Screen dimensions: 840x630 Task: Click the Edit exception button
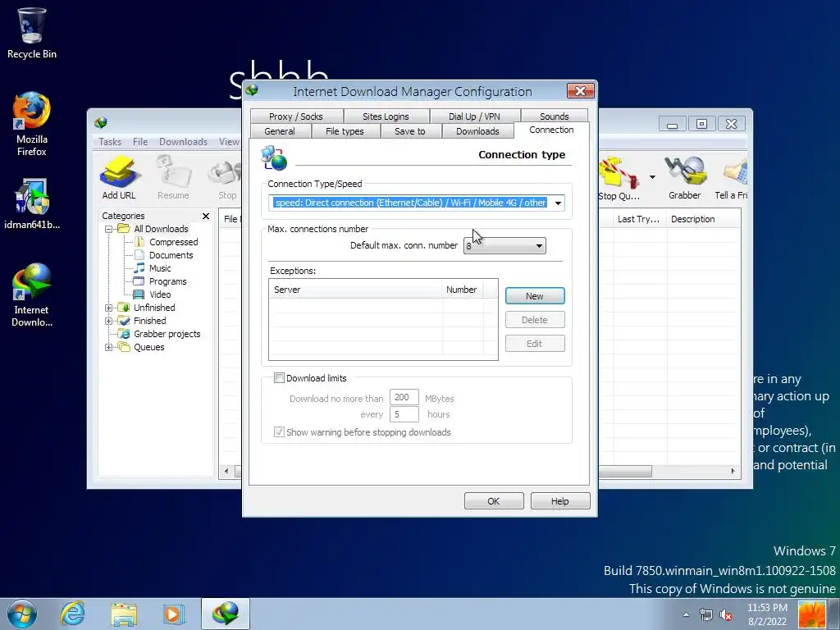coord(535,344)
